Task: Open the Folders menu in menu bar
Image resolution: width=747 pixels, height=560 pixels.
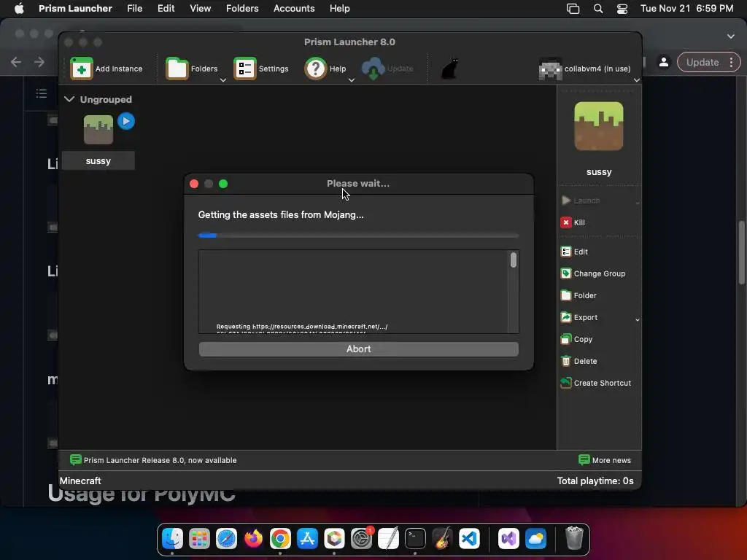Action: [242, 8]
